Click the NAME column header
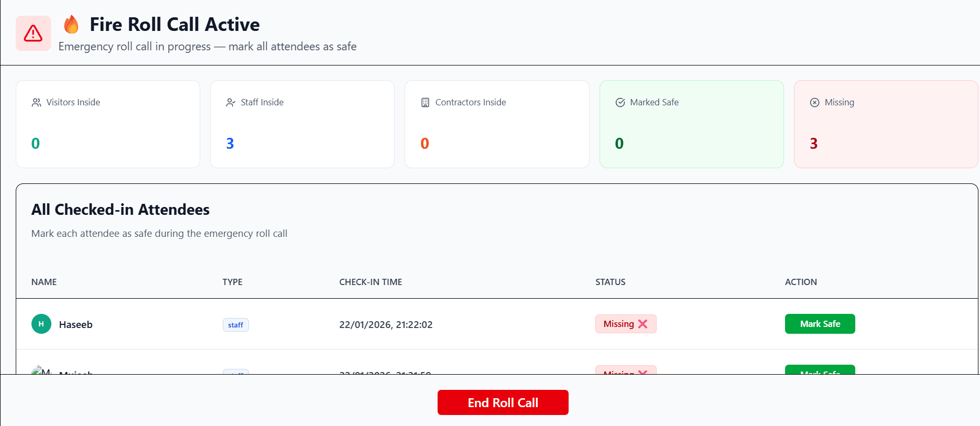The height and width of the screenshot is (426, 980). coord(43,282)
